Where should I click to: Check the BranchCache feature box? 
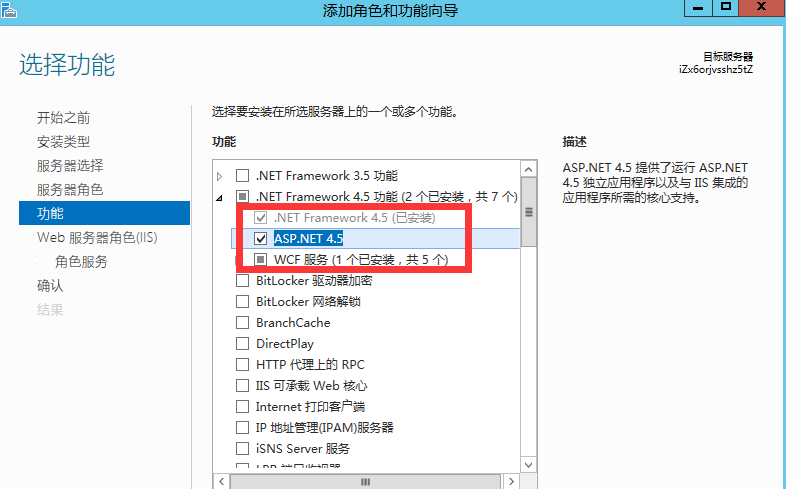[243, 323]
